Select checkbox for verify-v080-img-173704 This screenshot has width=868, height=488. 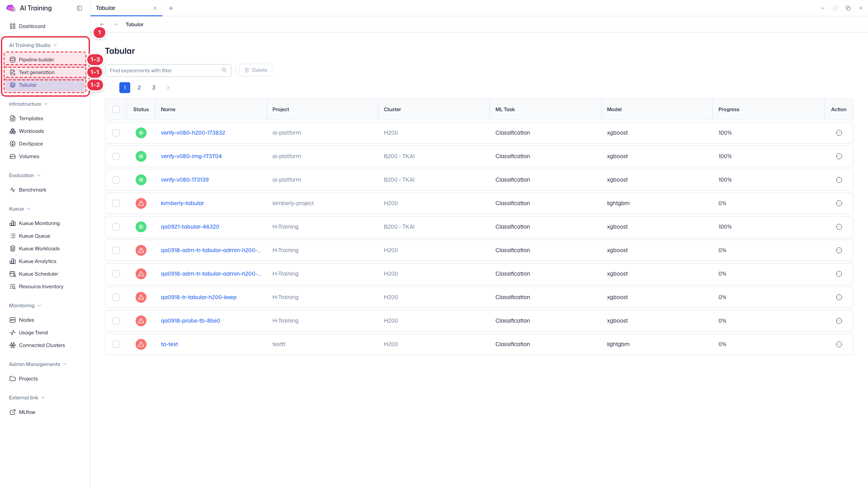click(116, 156)
